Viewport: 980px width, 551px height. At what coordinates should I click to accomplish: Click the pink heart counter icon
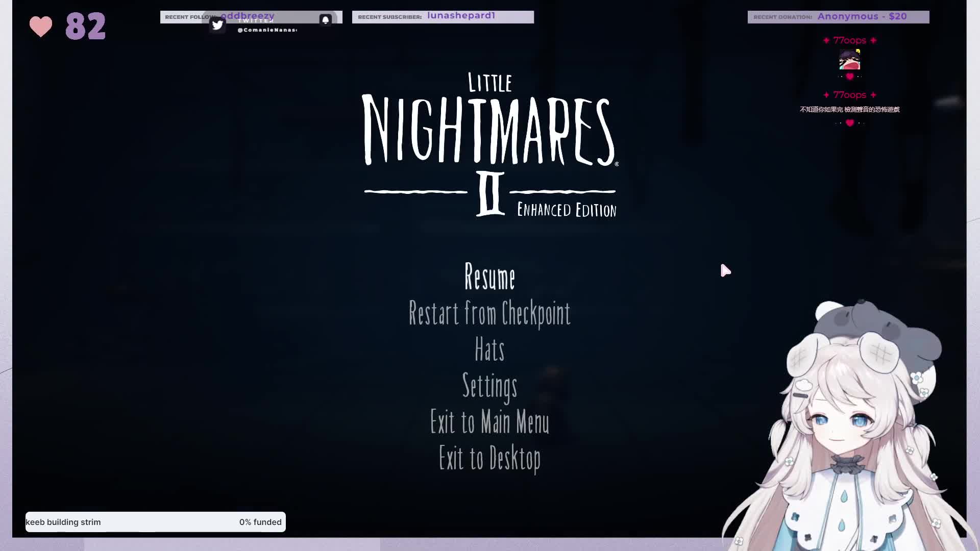pyautogui.click(x=41, y=27)
